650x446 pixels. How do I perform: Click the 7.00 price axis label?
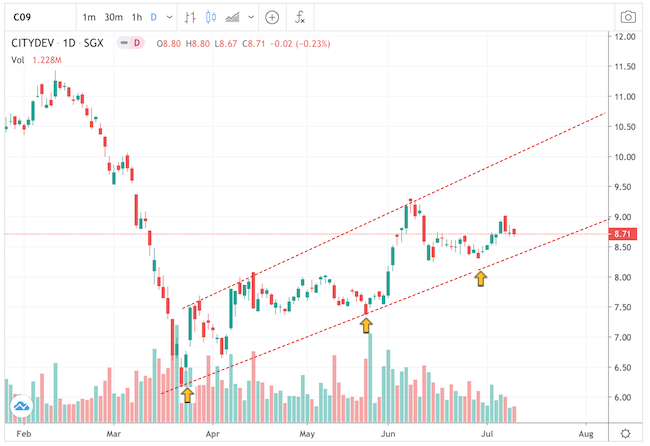point(623,337)
